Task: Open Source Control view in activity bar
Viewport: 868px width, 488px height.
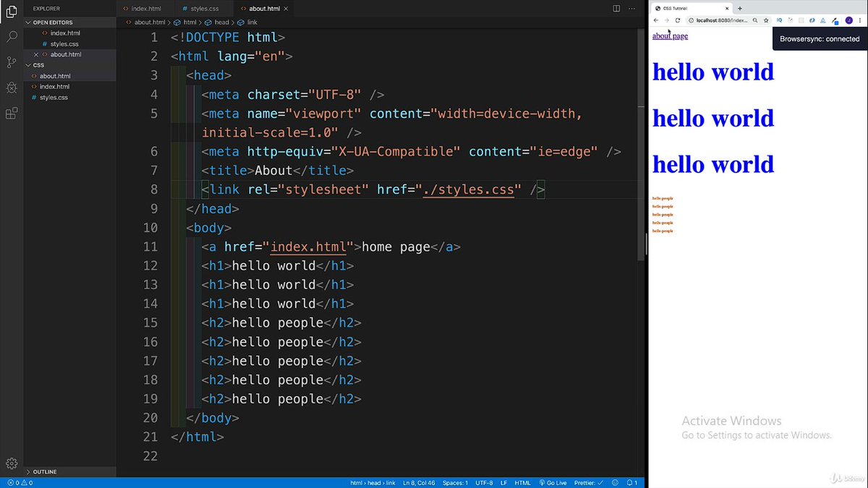Action: pos(12,62)
